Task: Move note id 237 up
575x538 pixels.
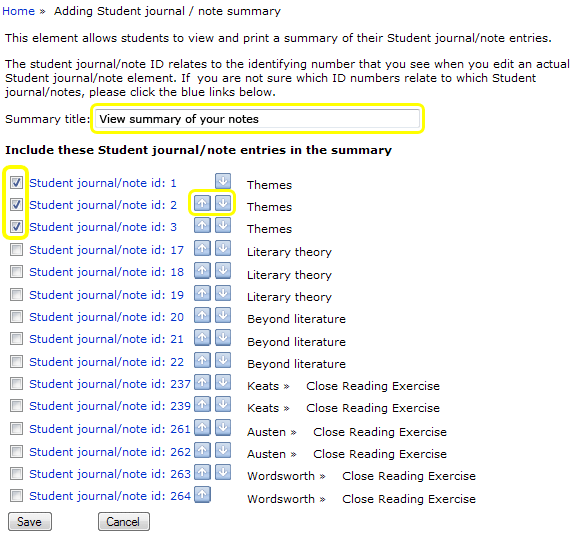Action: [x=202, y=383]
